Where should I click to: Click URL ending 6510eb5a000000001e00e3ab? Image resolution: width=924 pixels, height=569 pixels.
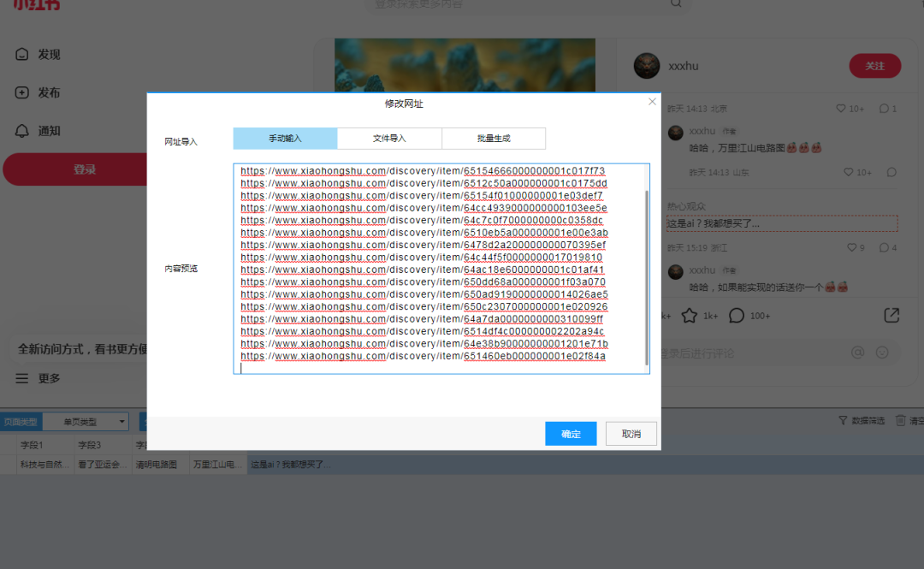click(424, 233)
